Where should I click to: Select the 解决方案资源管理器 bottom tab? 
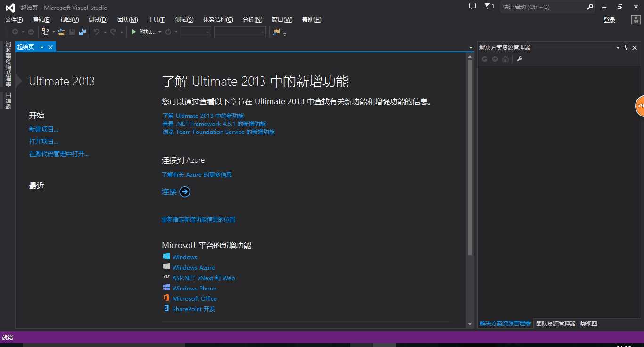coord(505,323)
